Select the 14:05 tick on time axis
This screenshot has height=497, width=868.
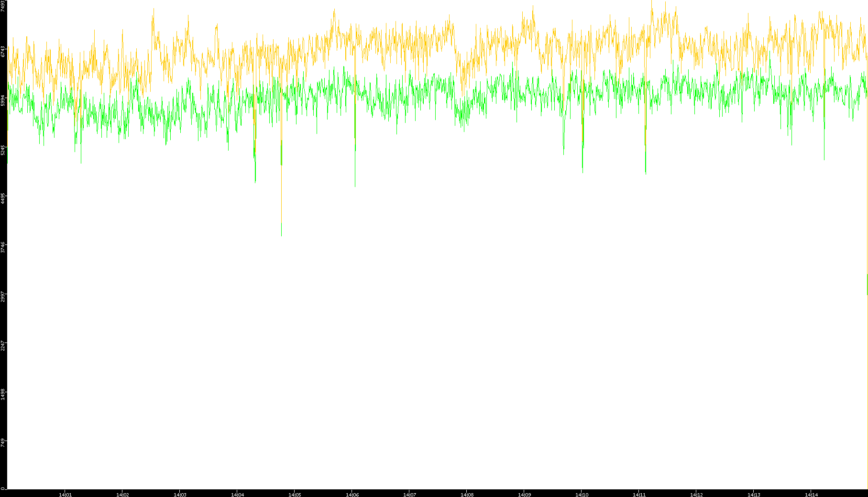click(x=295, y=494)
